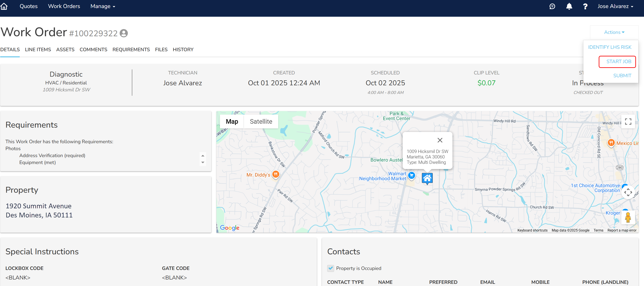Open the Jose Alvarez account dropdown
Viewport: 644px width, 286px height.
[615, 6]
